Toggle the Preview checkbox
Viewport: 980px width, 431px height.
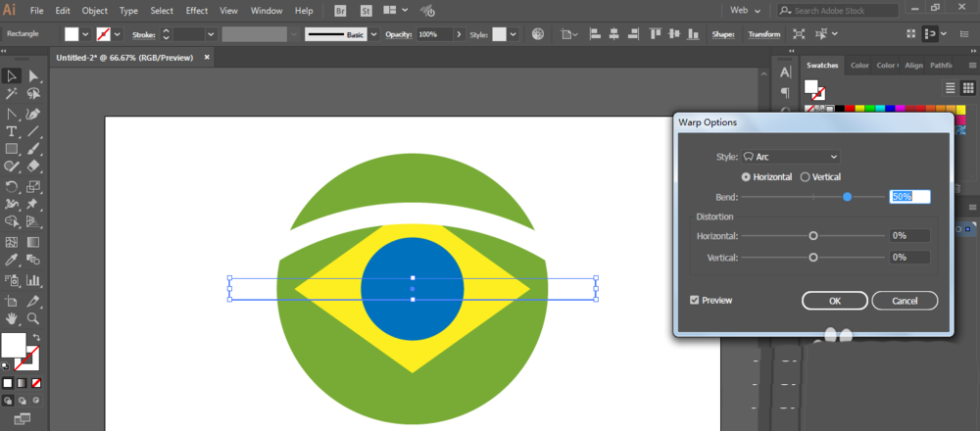point(695,301)
